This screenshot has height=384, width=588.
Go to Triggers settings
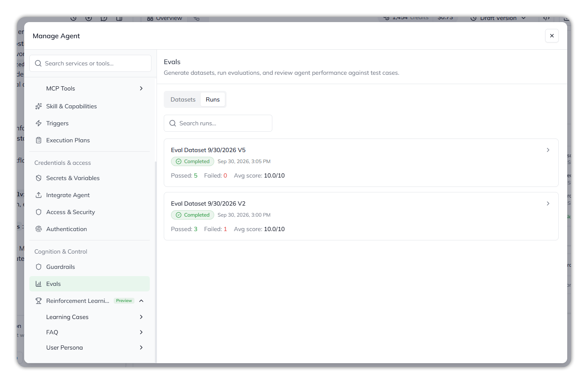click(90, 123)
